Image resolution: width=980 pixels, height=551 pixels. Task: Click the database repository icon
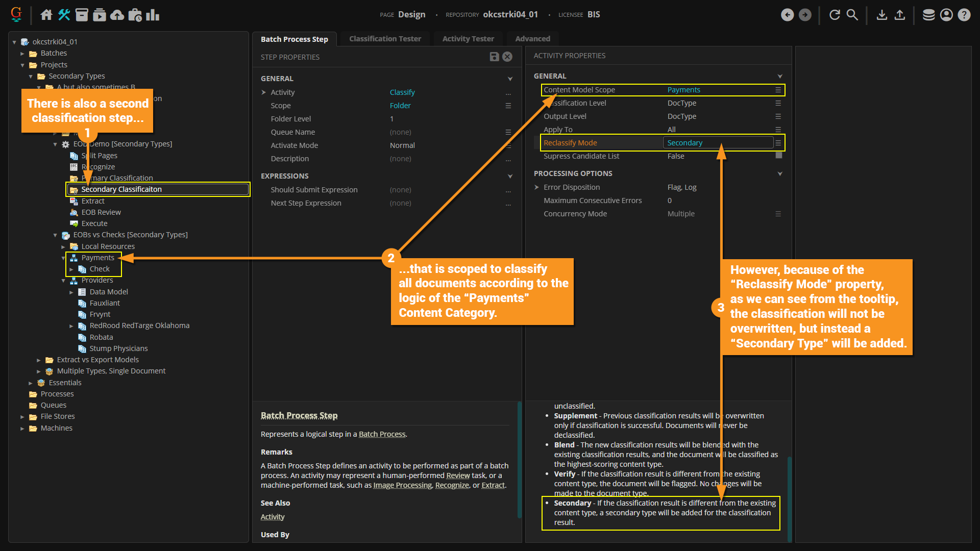coord(928,15)
